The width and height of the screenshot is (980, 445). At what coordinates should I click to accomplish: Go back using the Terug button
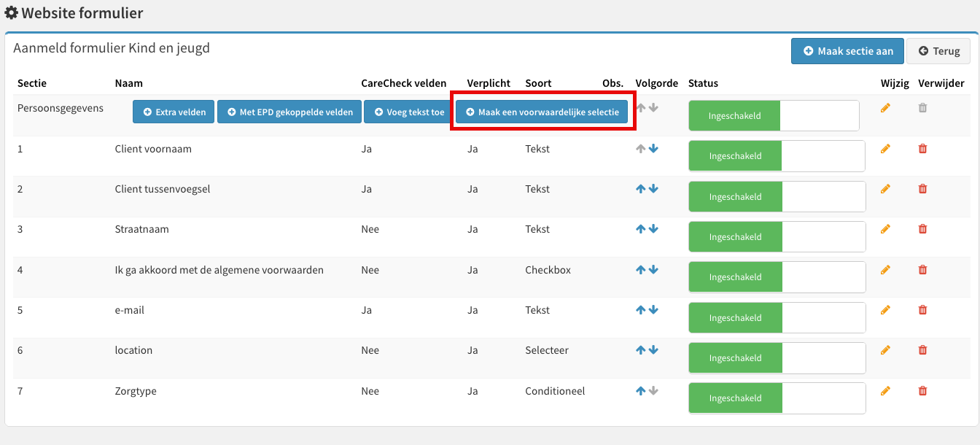tap(938, 51)
